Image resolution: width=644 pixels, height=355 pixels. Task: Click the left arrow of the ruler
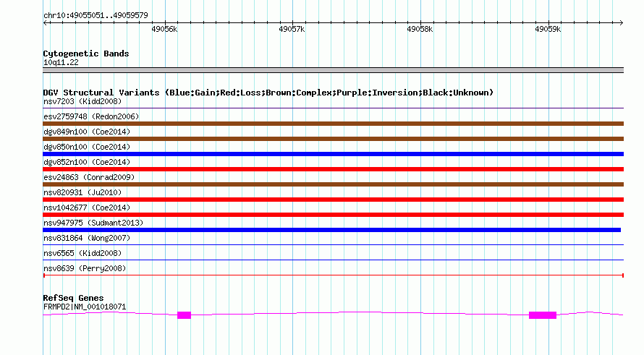[45, 23]
